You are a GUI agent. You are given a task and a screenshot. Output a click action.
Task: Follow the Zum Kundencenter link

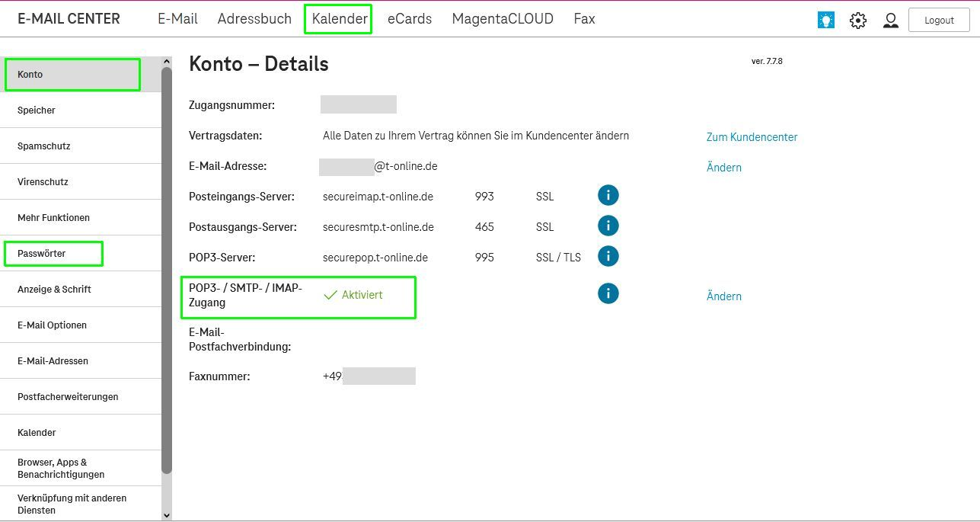pyautogui.click(x=752, y=137)
